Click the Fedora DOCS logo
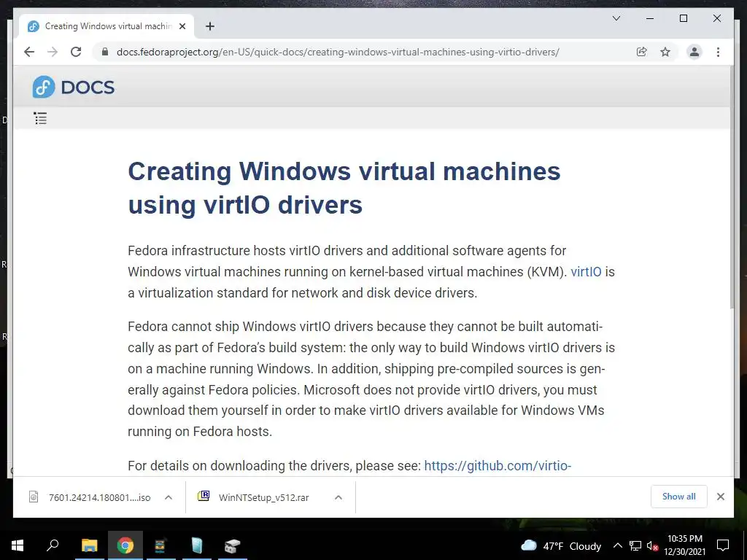 click(74, 87)
